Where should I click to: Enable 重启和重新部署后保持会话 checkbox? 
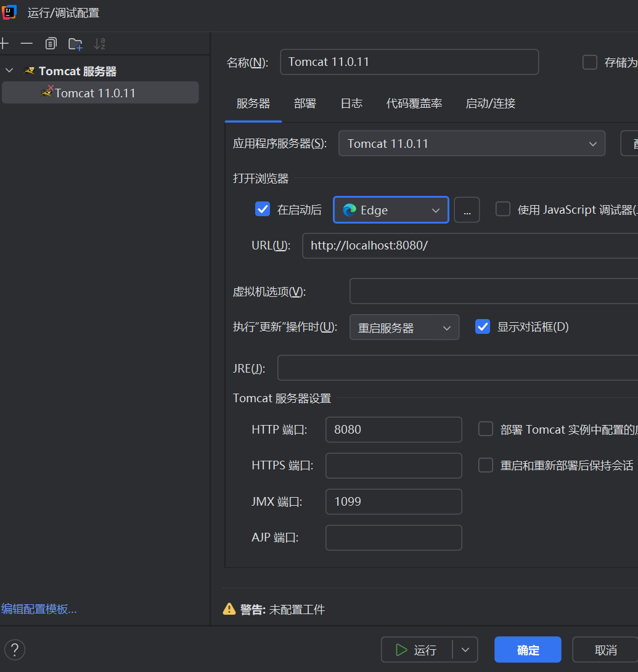click(x=486, y=465)
